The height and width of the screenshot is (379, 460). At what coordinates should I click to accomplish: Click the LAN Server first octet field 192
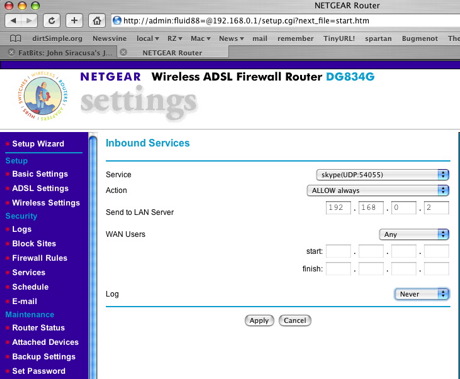click(x=338, y=207)
